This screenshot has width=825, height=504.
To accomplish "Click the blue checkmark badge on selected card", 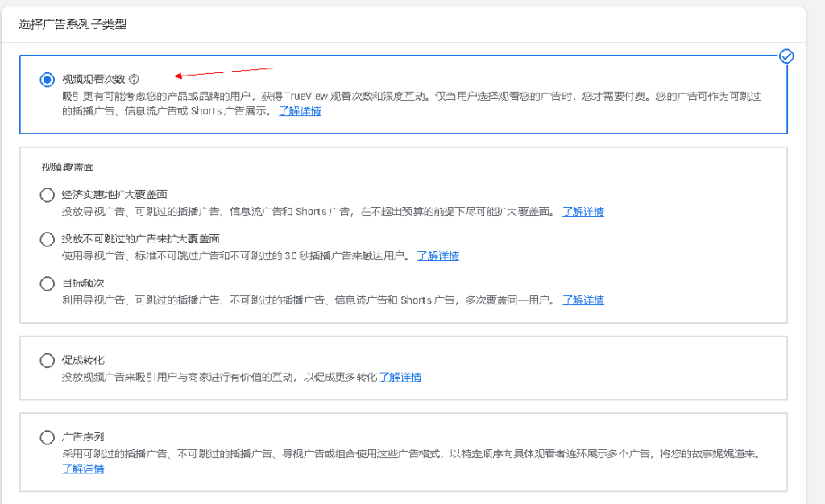I will pyautogui.click(x=786, y=56).
